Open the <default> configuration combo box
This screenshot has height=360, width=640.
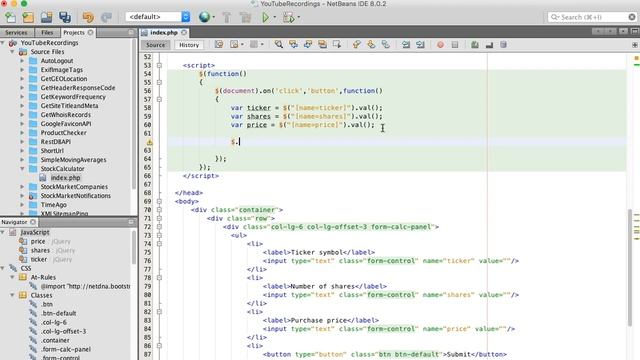pos(158,17)
